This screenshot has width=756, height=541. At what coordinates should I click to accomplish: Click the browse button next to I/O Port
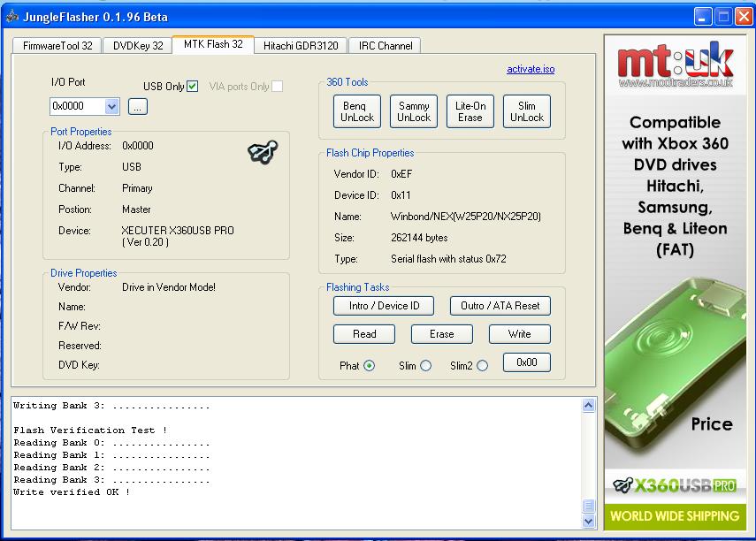138,107
